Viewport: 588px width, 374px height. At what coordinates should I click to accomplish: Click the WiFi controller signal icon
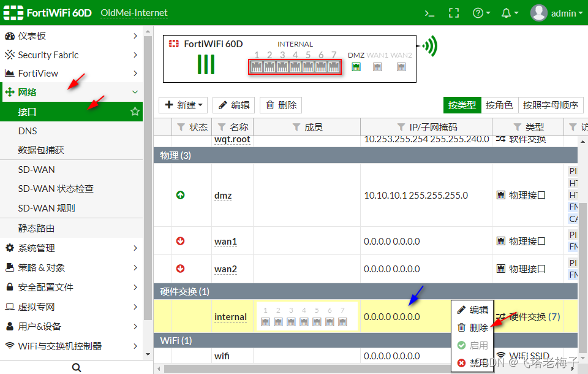(10, 345)
